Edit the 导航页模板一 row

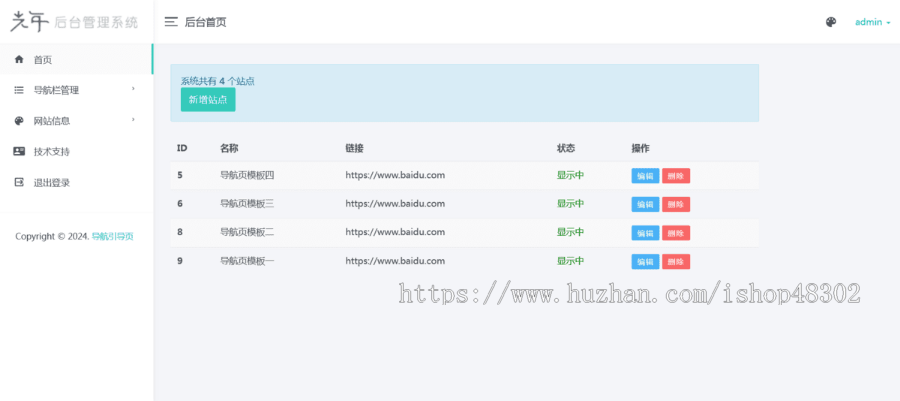pos(645,262)
